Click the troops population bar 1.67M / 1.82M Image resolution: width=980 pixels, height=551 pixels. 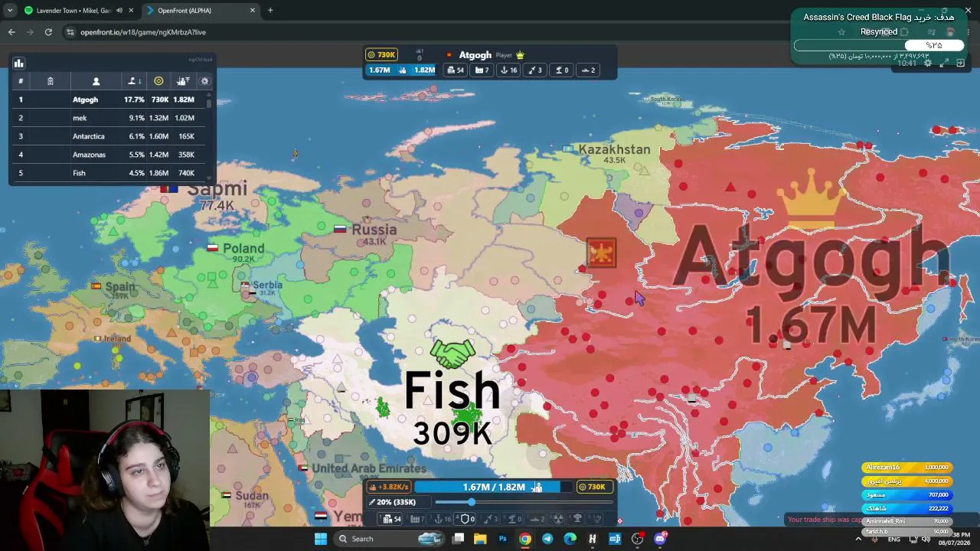click(494, 487)
